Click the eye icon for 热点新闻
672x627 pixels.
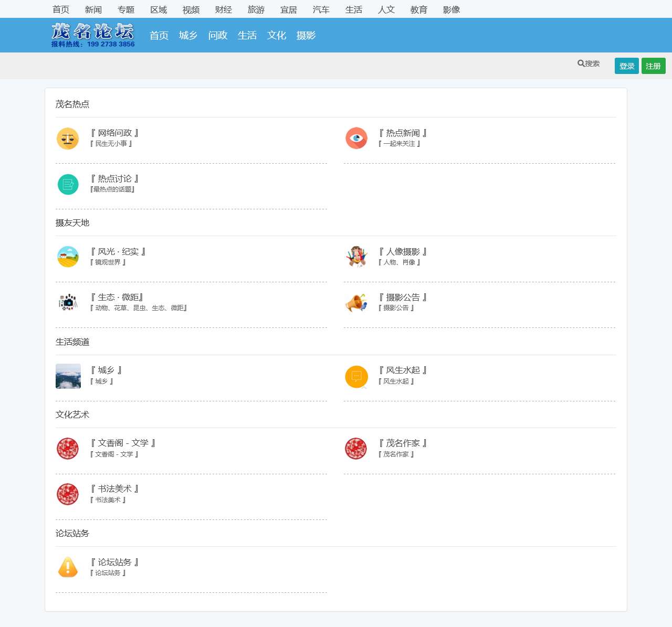click(x=356, y=138)
